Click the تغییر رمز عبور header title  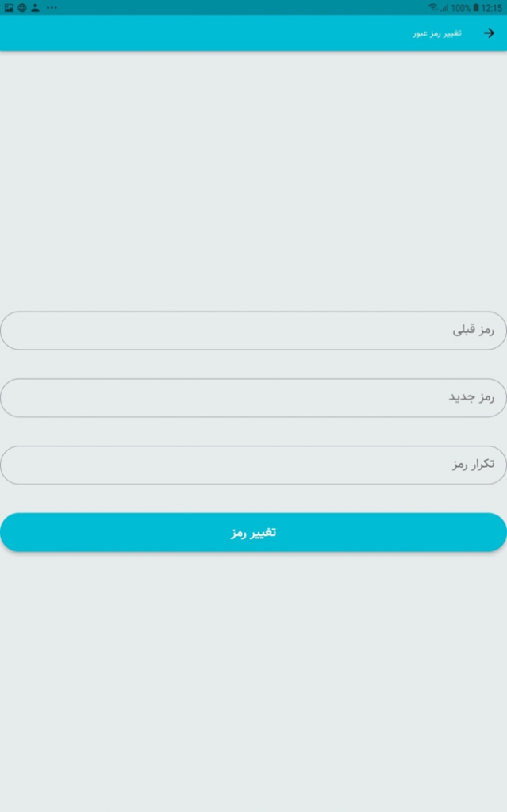coord(437,33)
